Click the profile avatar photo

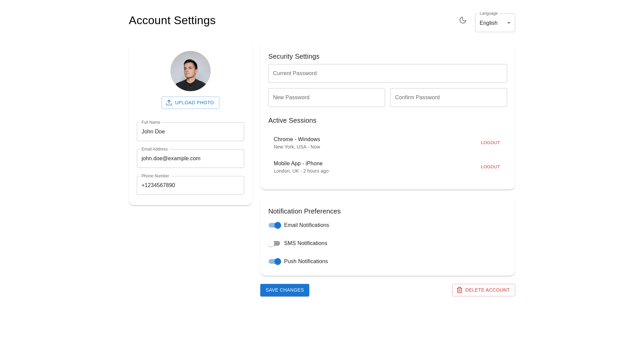[190, 71]
